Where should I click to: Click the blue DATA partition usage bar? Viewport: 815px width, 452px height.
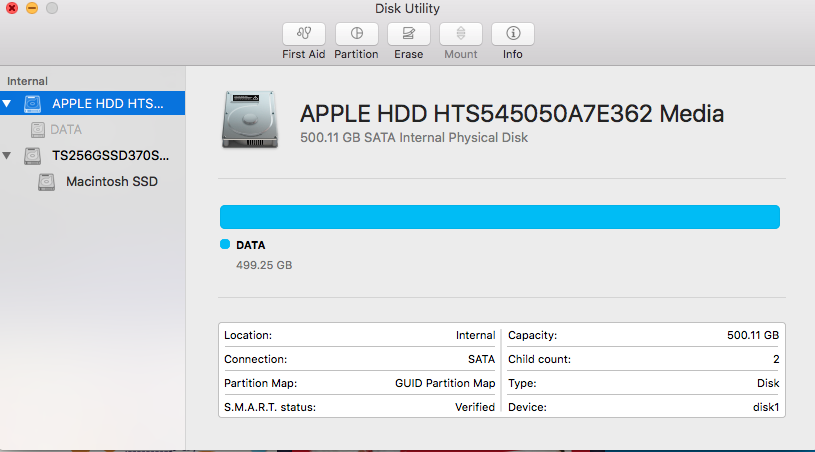tap(500, 217)
